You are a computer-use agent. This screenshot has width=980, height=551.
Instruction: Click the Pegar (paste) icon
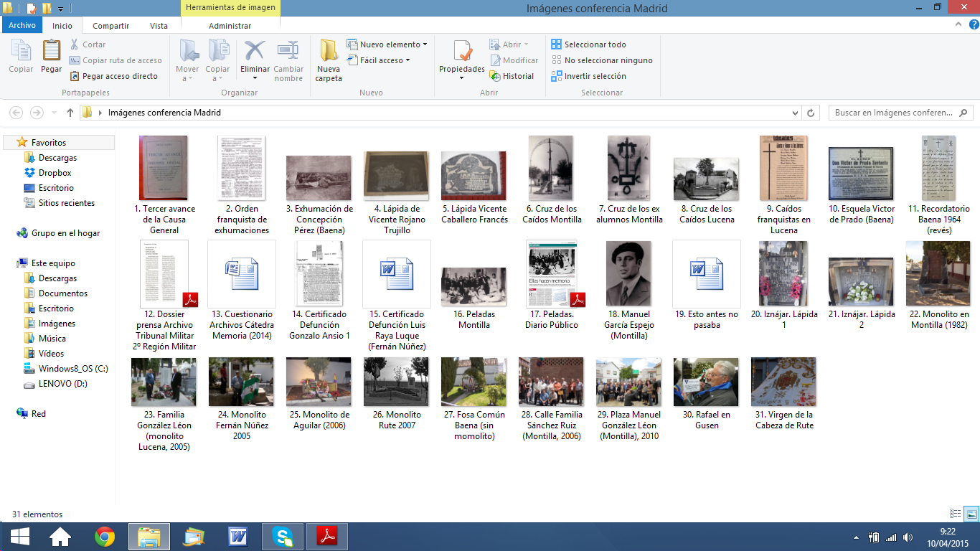tap(51, 56)
